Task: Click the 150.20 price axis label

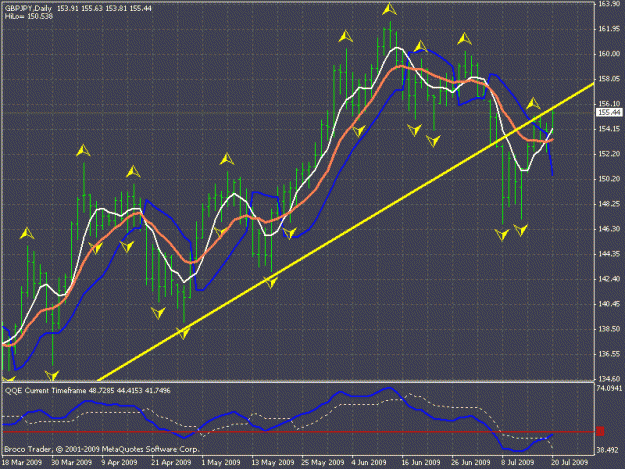Action: pos(609,179)
